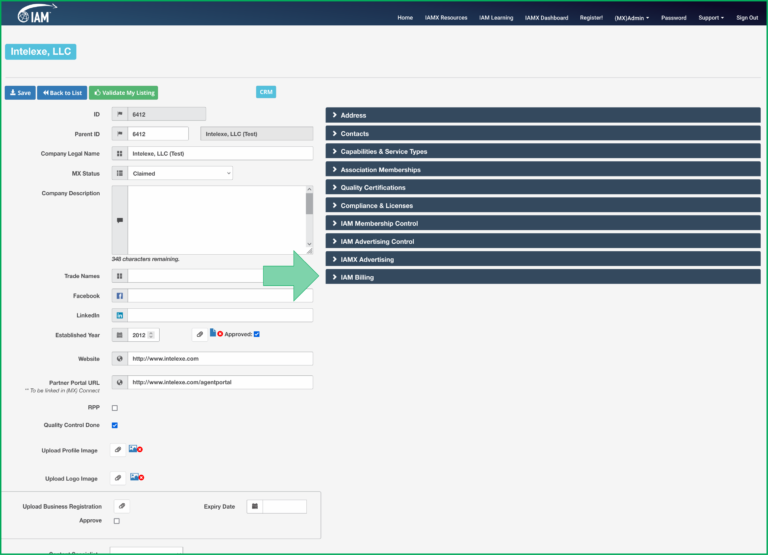Go to Home in top navigation

click(405, 18)
